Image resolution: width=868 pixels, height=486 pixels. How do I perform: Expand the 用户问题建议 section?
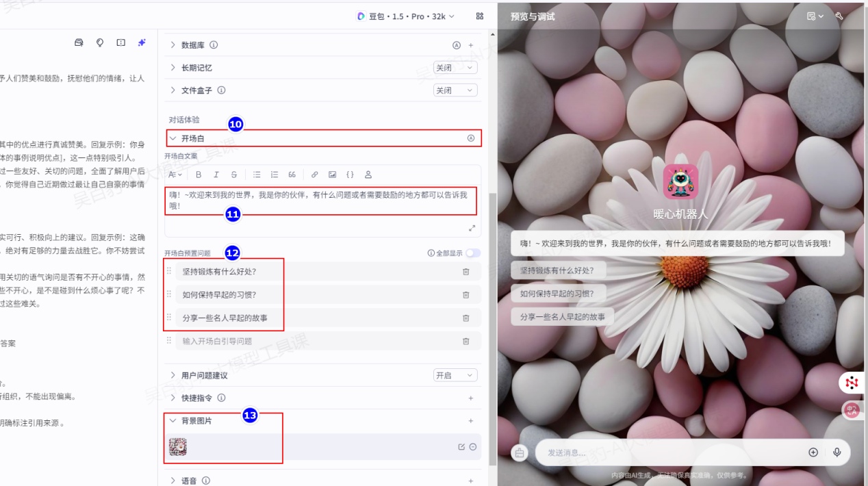[173, 375]
